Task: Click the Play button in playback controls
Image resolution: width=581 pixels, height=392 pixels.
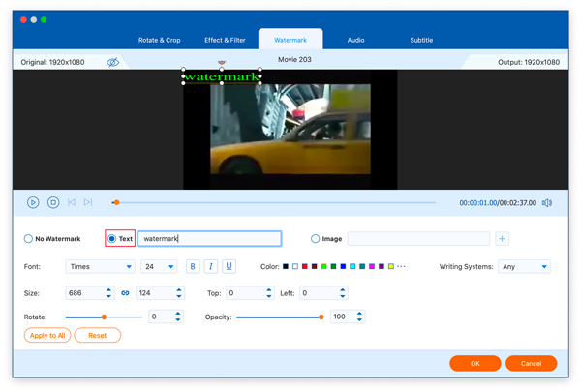Action: (x=33, y=202)
